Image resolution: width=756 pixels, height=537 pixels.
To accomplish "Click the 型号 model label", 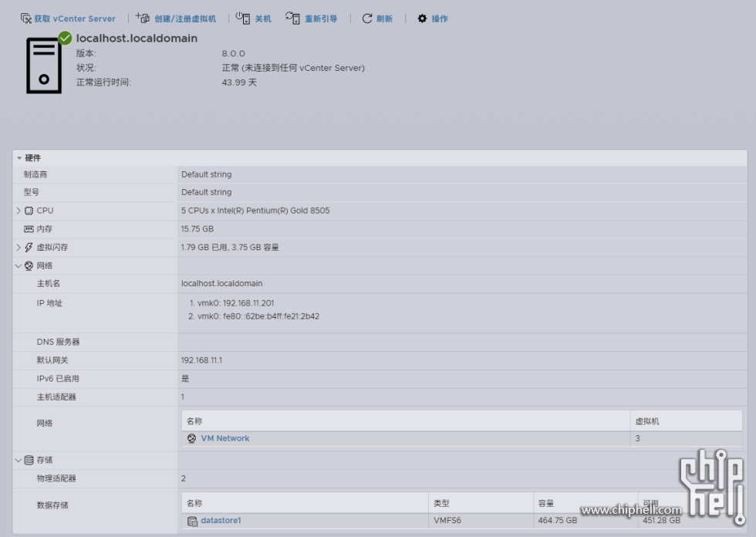I will [x=32, y=192].
